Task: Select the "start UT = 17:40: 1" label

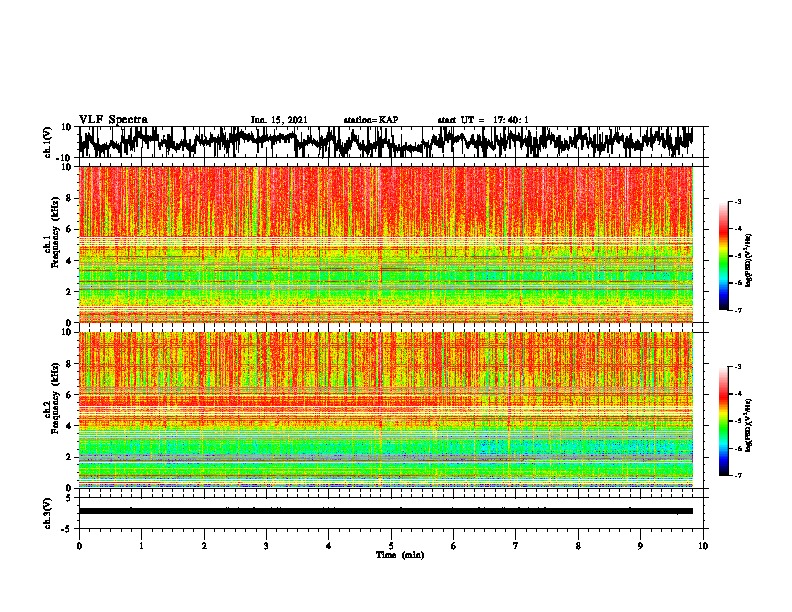Action: click(483, 120)
